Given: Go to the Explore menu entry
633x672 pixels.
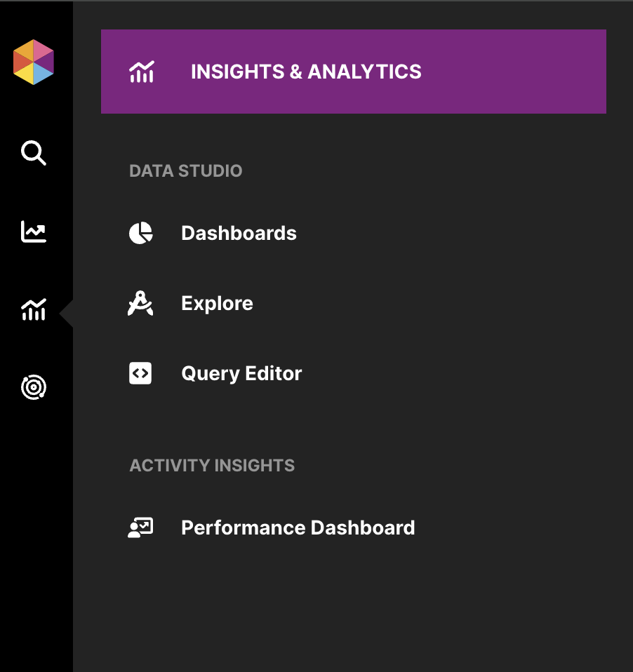Looking at the screenshot, I should (x=217, y=303).
